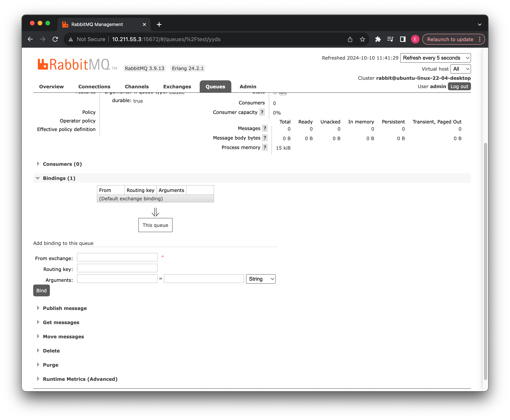510x420 pixels.
Task: Open the arguments String type dropdown
Action: (x=261, y=279)
